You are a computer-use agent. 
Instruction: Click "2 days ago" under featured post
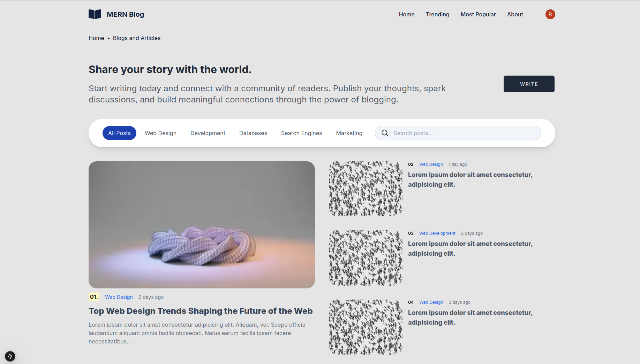(151, 297)
